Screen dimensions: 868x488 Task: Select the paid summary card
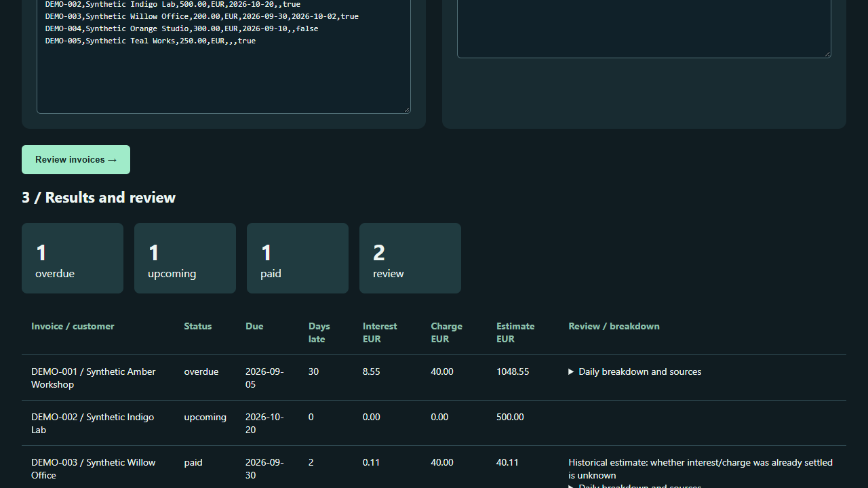point(298,258)
